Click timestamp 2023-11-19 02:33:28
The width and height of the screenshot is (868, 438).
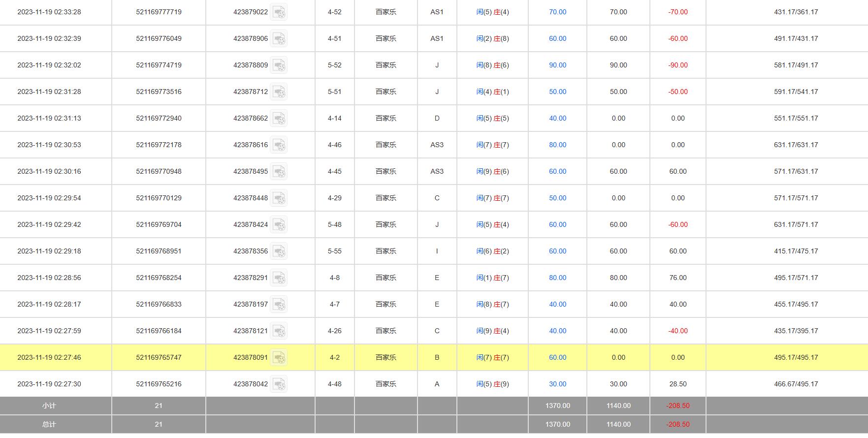49,12
